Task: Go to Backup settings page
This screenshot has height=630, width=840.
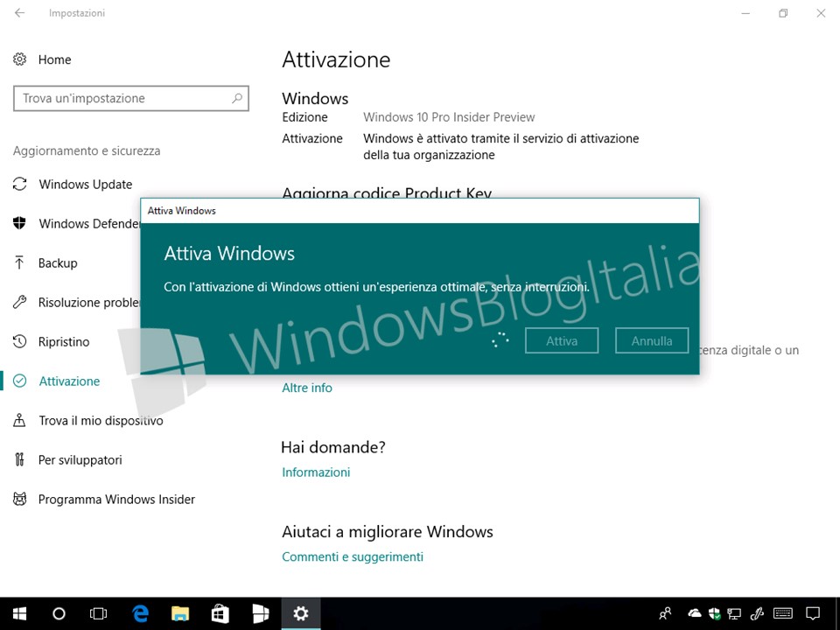Action: click(58, 263)
